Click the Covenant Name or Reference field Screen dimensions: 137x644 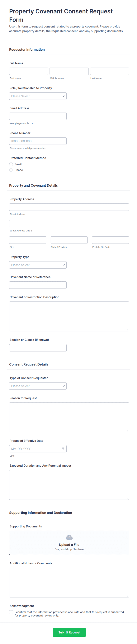pyautogui.click(x=38, y=285)
